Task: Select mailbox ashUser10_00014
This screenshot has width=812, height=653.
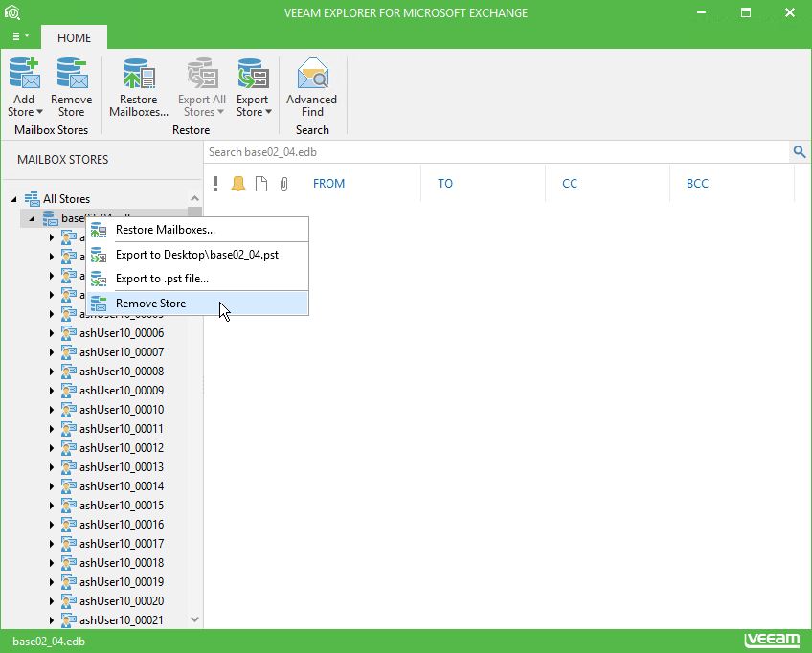Action: (x=122, y=486)
